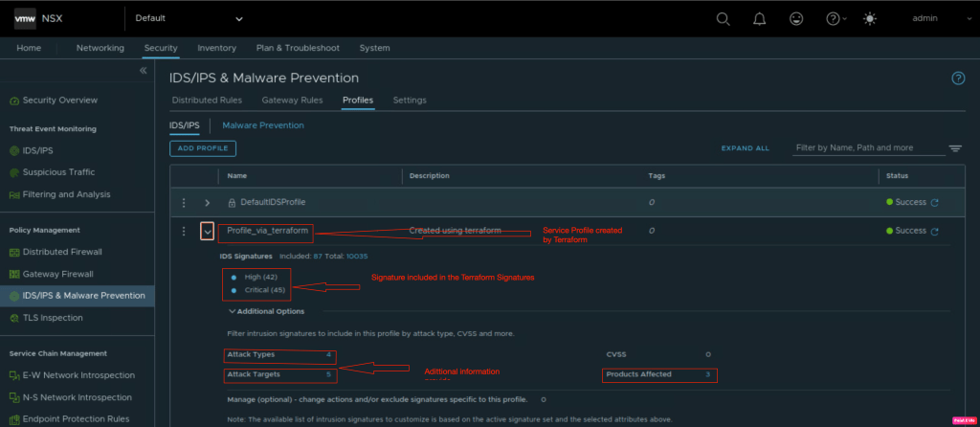This screenshot has width=980, height=427.
Task: Click the Name column header
Action: (237, 176)
